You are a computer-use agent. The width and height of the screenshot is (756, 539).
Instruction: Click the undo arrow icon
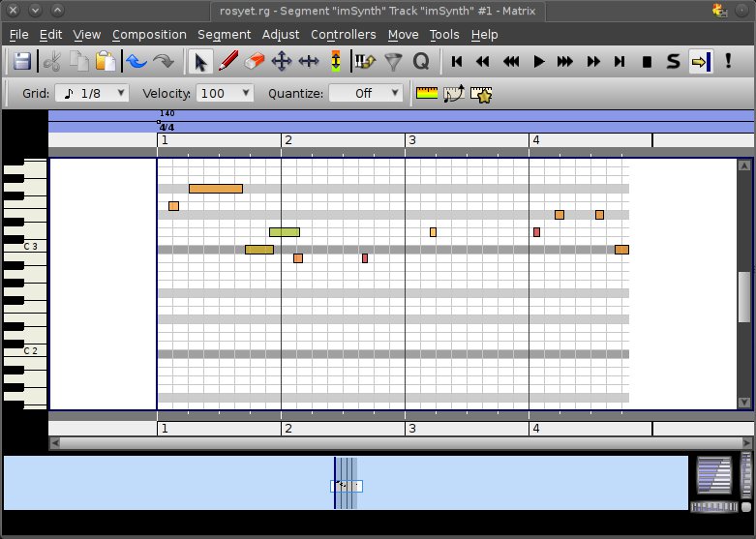(x=136, y=62)
